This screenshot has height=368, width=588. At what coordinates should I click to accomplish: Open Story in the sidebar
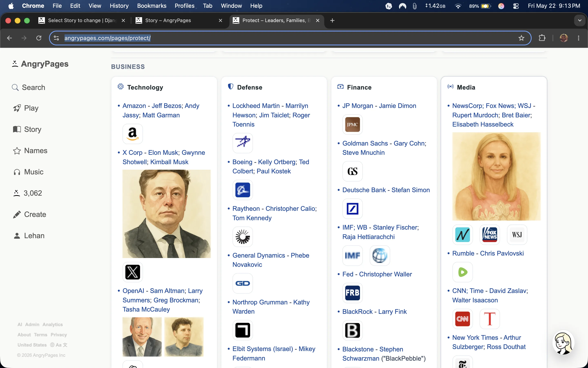[27, 129]
